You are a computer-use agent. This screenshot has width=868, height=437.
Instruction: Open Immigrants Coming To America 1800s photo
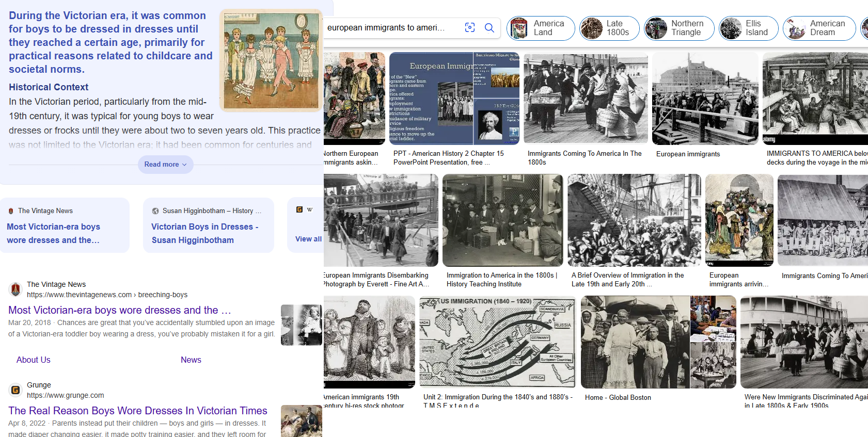586,98
